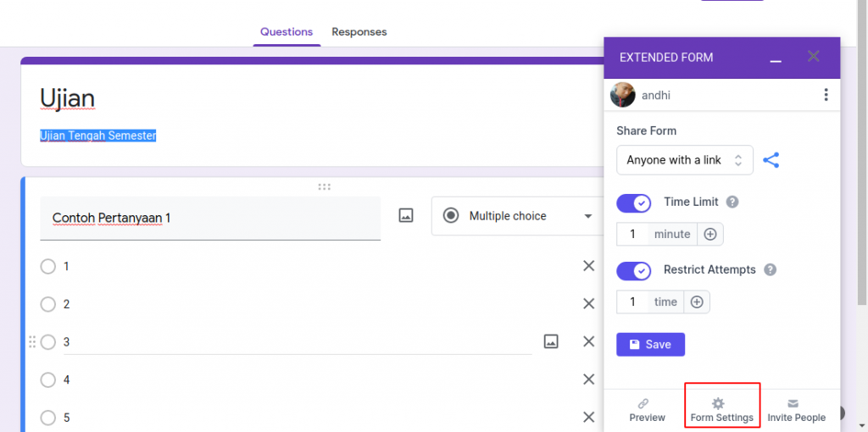Click the Restrict Attempts help question mark
The width and height of the screenshot is (868, 432).
(x=770, y=270)
